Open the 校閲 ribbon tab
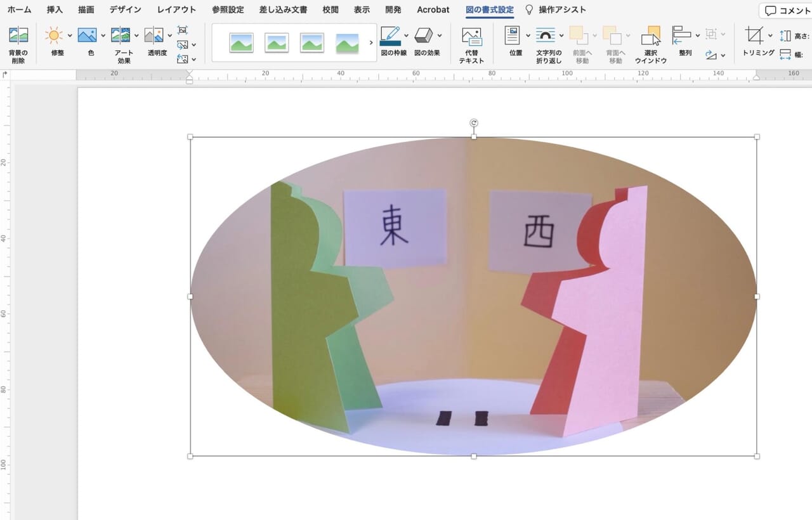This screenshot has height=520, width=812. point(330,10)
